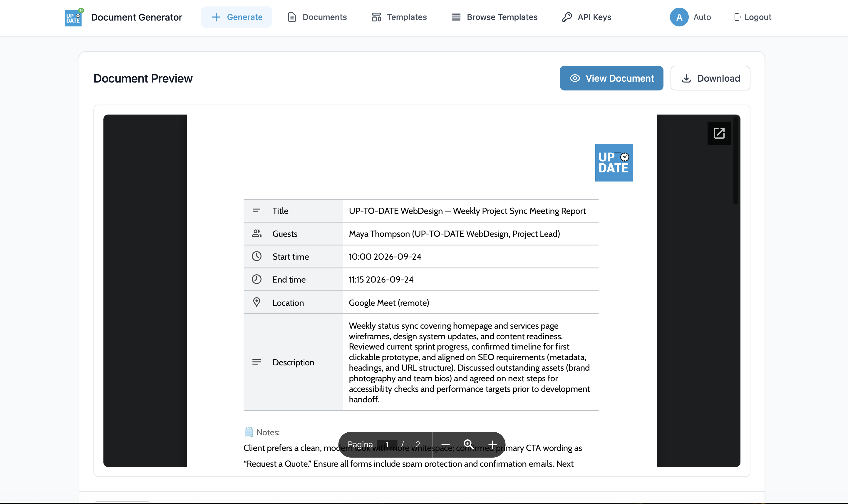
Task: Open the Templates tab
Action: tap(399, 17)
